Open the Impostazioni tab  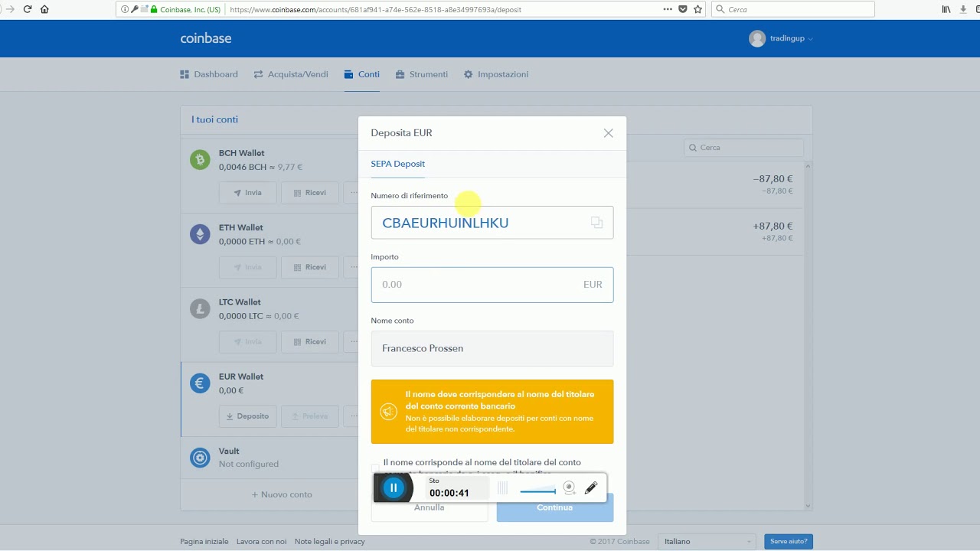(496, 74)
